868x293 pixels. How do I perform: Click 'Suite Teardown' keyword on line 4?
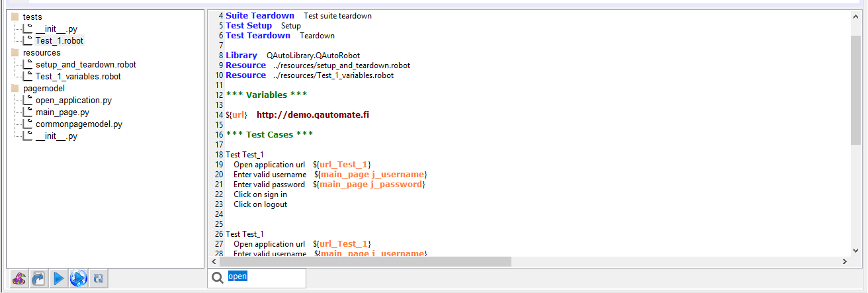pos(260,15)
